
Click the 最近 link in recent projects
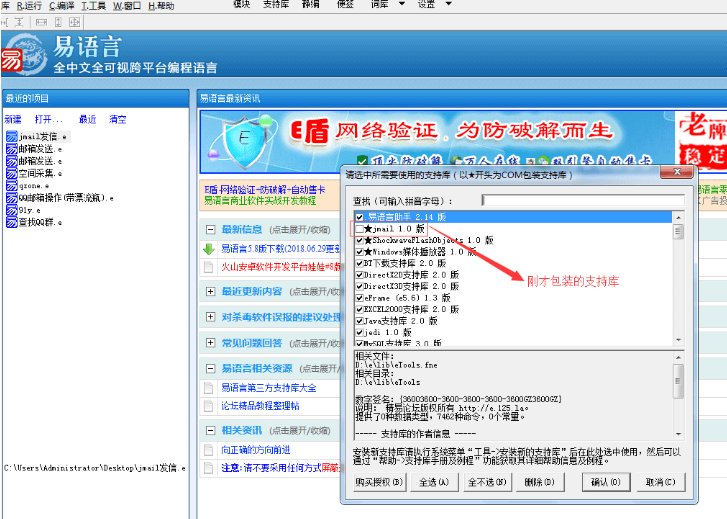(87, 119)
